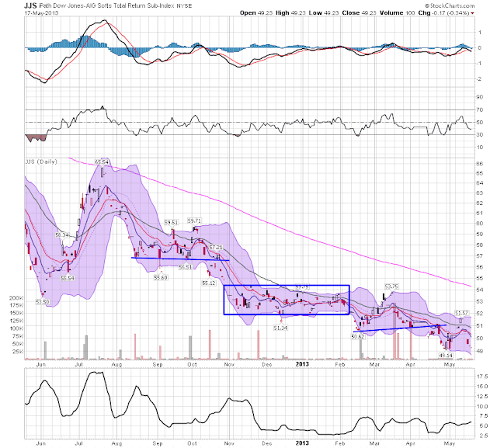497x448 pixels.
Task: Click the 90 level on the RSI axis
Action: pyautogui.click(x=480, y=97)
